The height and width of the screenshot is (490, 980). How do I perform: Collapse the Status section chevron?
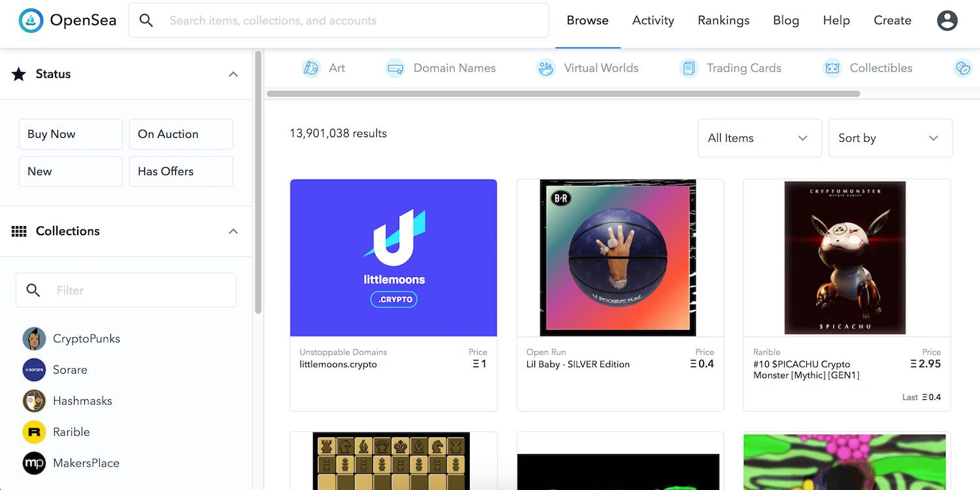coord(233,74)
